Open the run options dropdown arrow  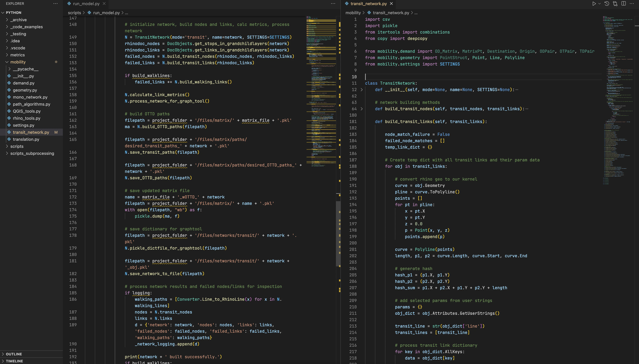click(599, 3)
